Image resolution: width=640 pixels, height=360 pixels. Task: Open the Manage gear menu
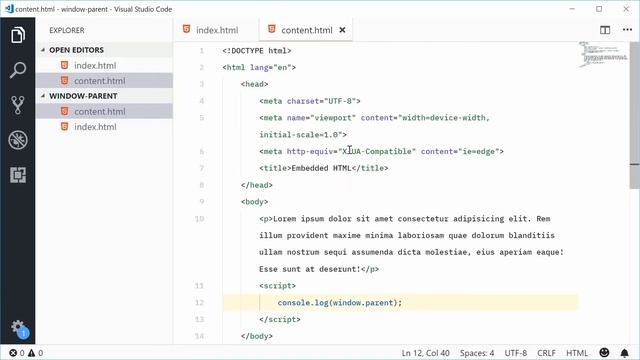(x=18, y=328)
